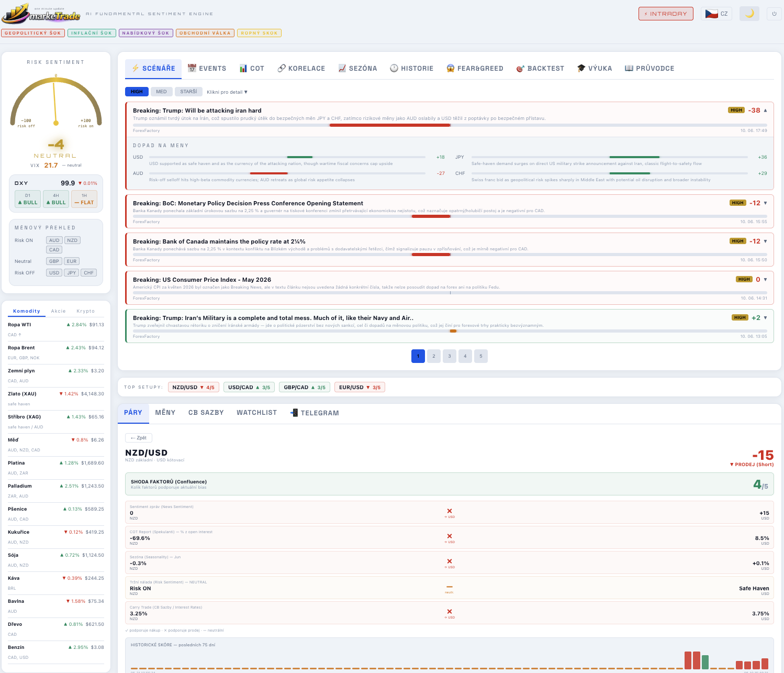The height and width of the screenshot is (673, 784).
Task: Select MED impact filter
Action: (161, 92)
